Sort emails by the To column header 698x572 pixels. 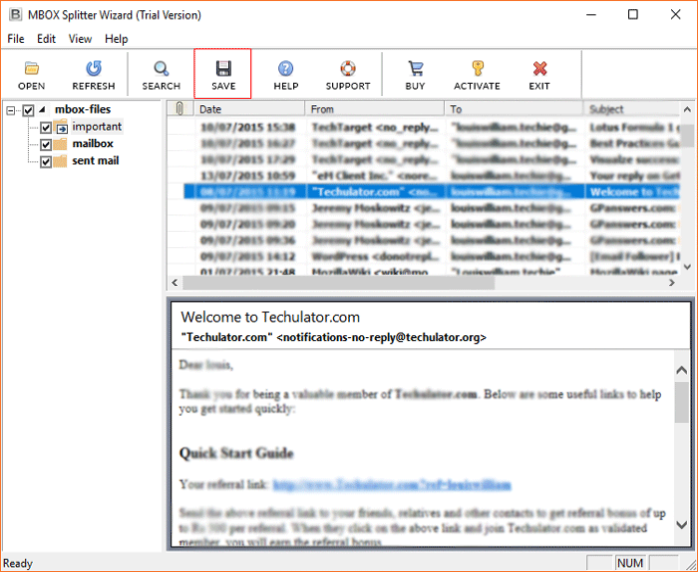coord(514,109)
